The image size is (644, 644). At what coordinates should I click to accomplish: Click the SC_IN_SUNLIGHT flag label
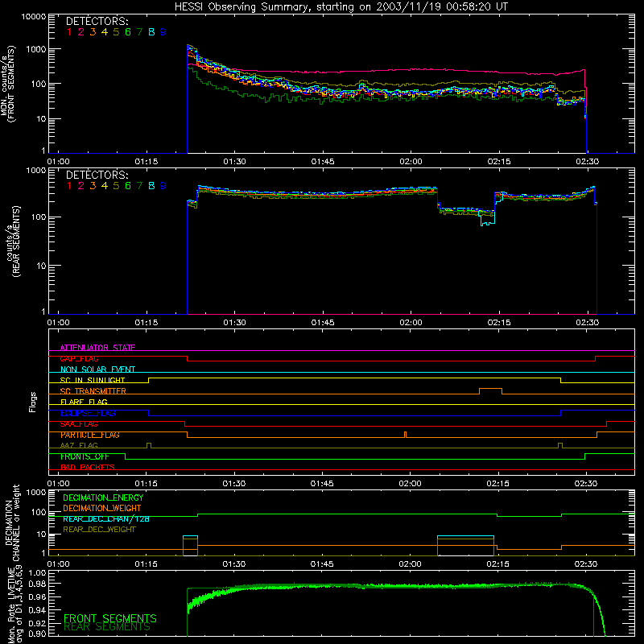click(x=93, y=380)
